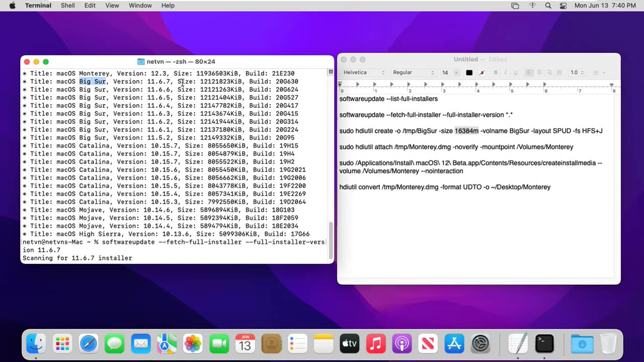This screenshot has width=644, height=362.
Task: Click the Terminal icon in Dock
Action: (x=544, y=344)
